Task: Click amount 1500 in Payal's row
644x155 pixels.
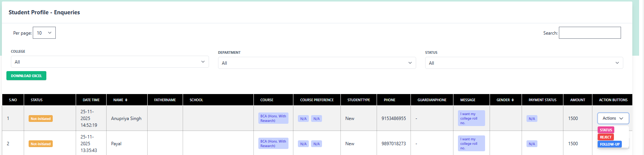Action: click(573, 143)
